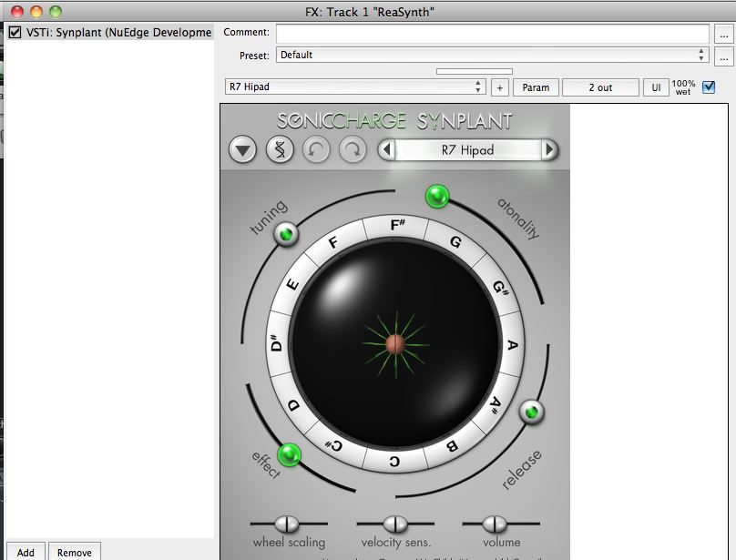Click the plus button beside R7 Hipad
Viewport: 736px width, 560px height.
coord(499,87)
